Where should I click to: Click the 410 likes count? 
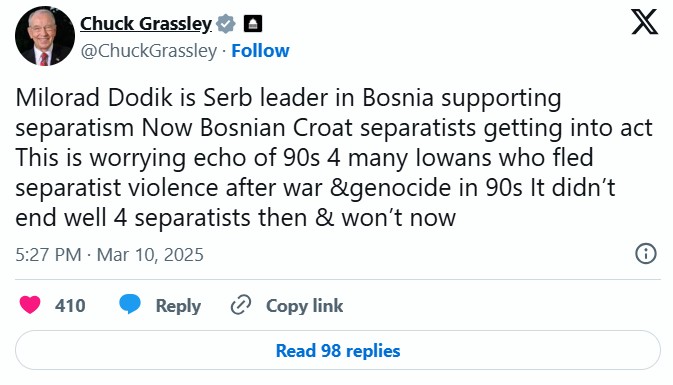coord(70,306)
